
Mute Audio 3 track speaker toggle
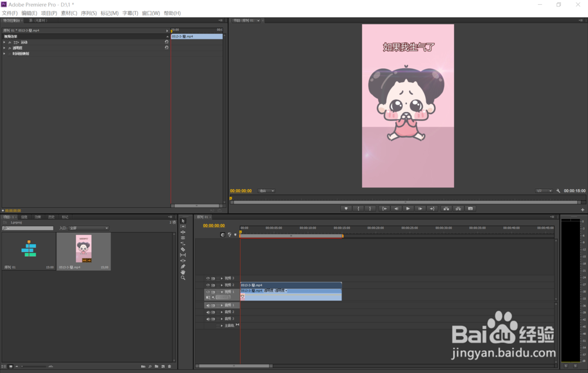coord(208,319)
